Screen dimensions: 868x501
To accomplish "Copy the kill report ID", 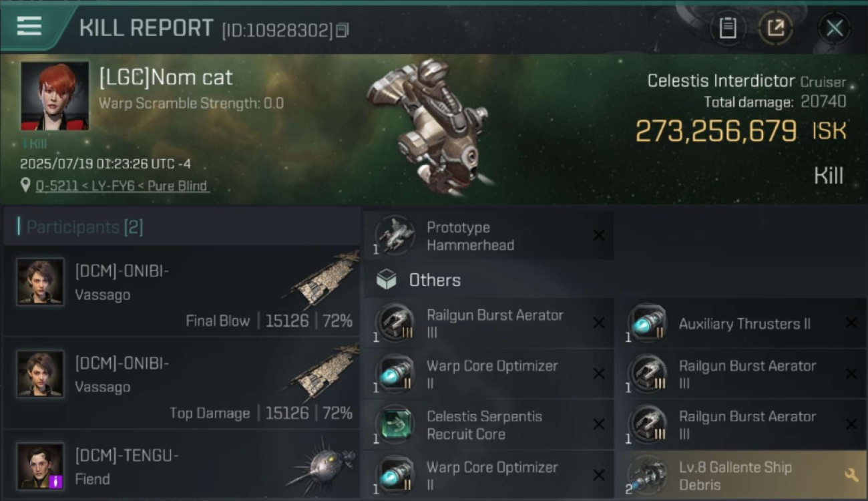I will (x=343, y=30).
